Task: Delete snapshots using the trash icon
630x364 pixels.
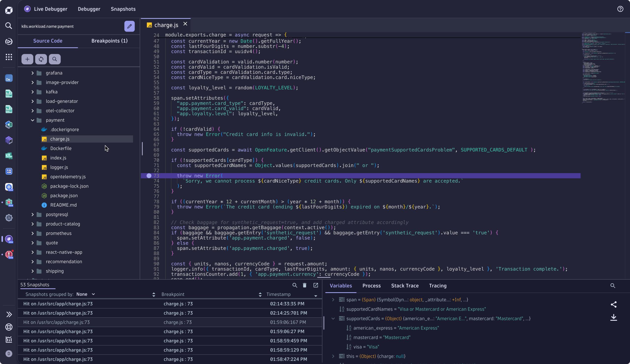Action: 304,285
